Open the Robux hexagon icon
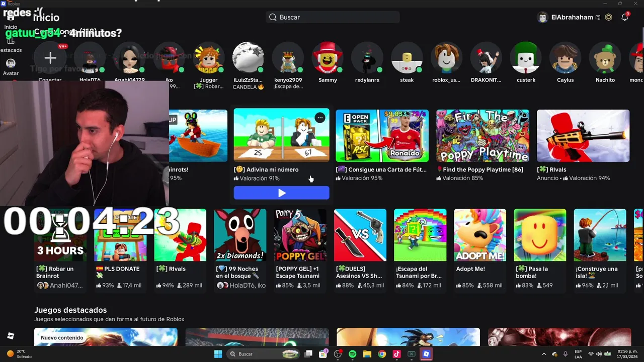The height and width of the screenshot is (362, 644). [x=608, y=17]
